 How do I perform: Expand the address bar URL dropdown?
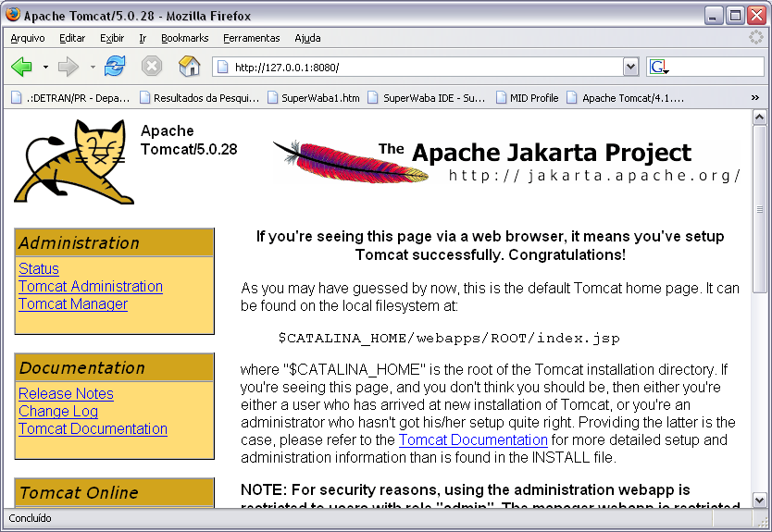[x=630, y=67]
